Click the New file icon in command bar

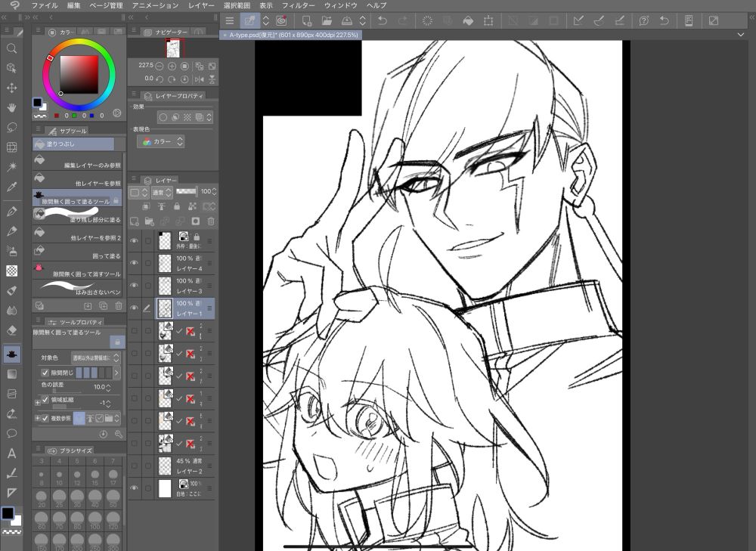(x=307, y=20)
